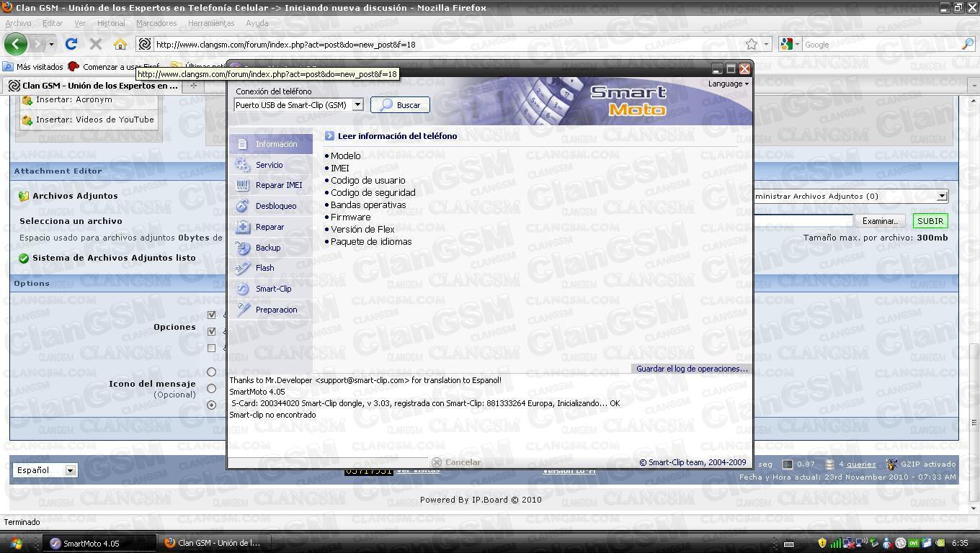The width and height of the screenshot is (980, 553).
Task: Go back with Firefox back arrow
Action: (x=16, y=44)
